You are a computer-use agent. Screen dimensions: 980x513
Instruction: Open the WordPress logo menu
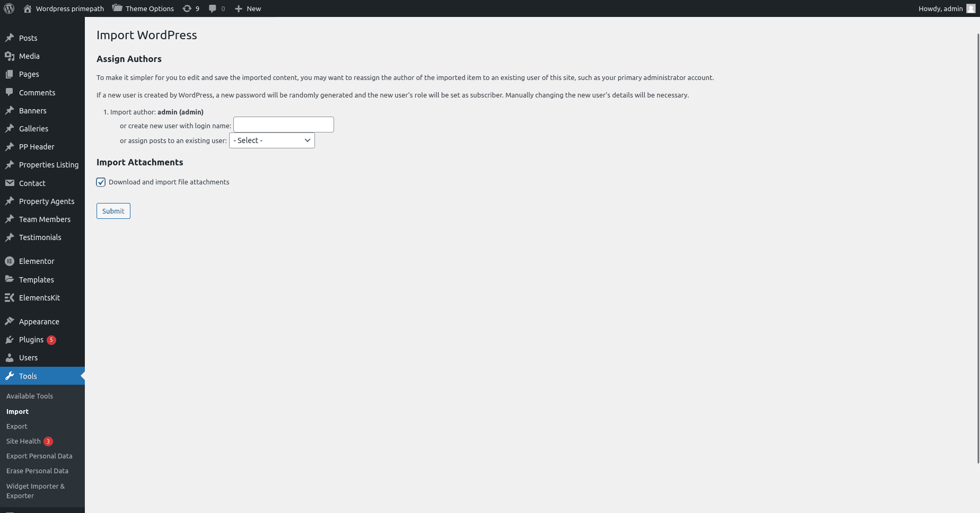(x=9, y=8)
